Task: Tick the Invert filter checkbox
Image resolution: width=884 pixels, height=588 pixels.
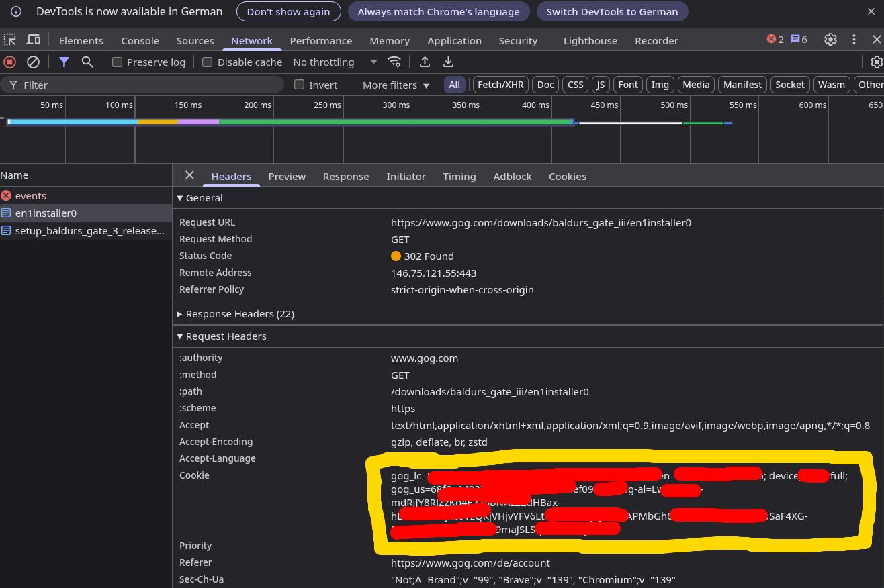Action: pos(300,85)
